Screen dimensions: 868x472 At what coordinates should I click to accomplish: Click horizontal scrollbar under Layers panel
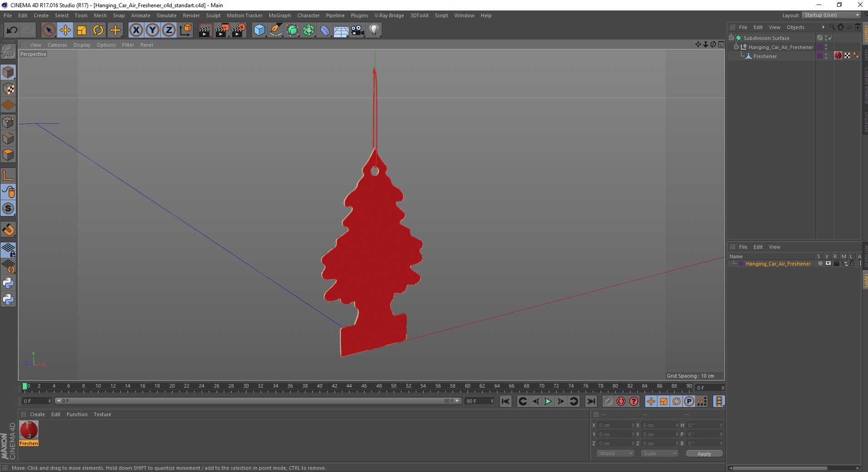point(794,468)
